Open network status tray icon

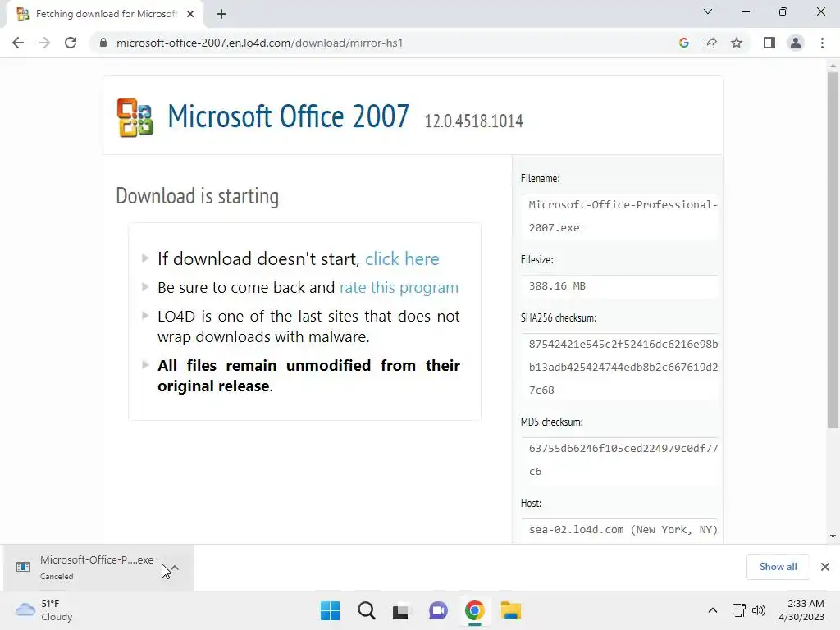click(739, 610)
